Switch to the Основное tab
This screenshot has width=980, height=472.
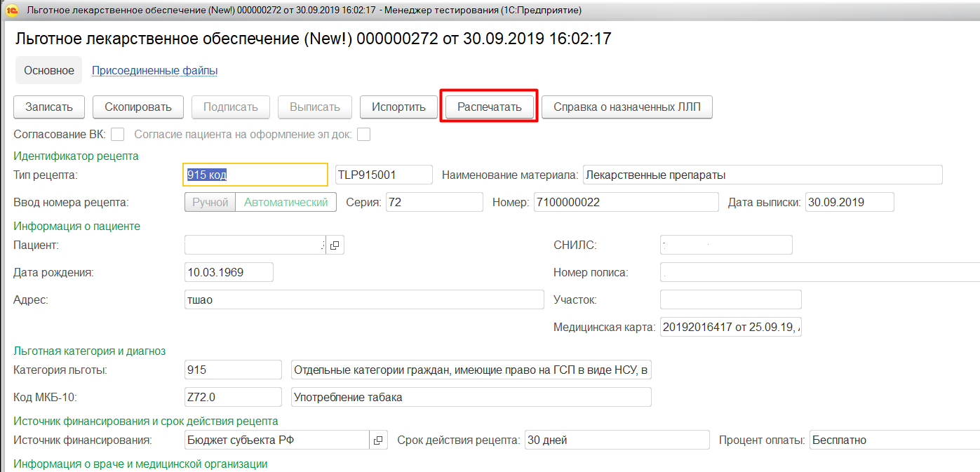(49, 70)
